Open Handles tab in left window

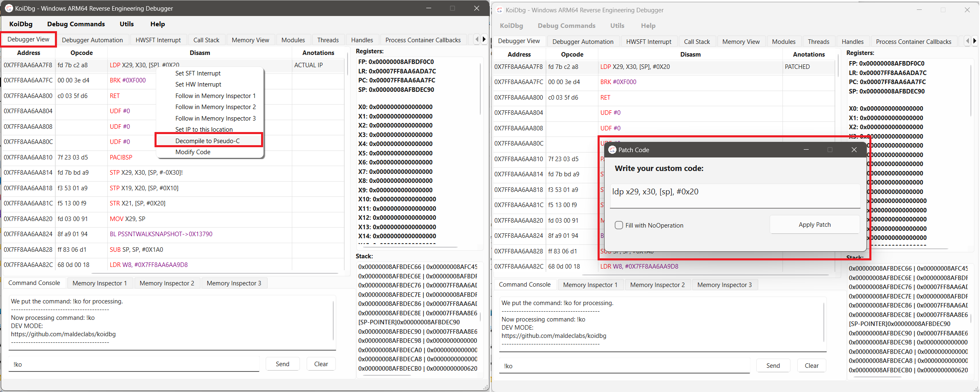coord(362,40)
